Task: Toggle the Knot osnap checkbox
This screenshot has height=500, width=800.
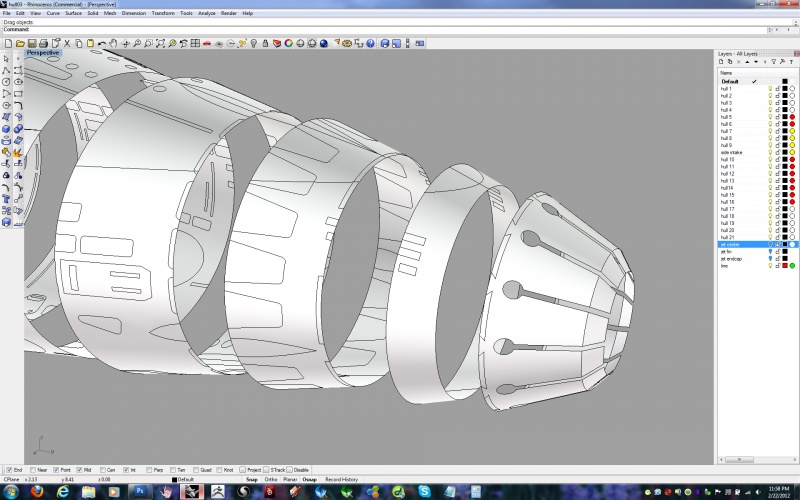Action: (219, 470)
